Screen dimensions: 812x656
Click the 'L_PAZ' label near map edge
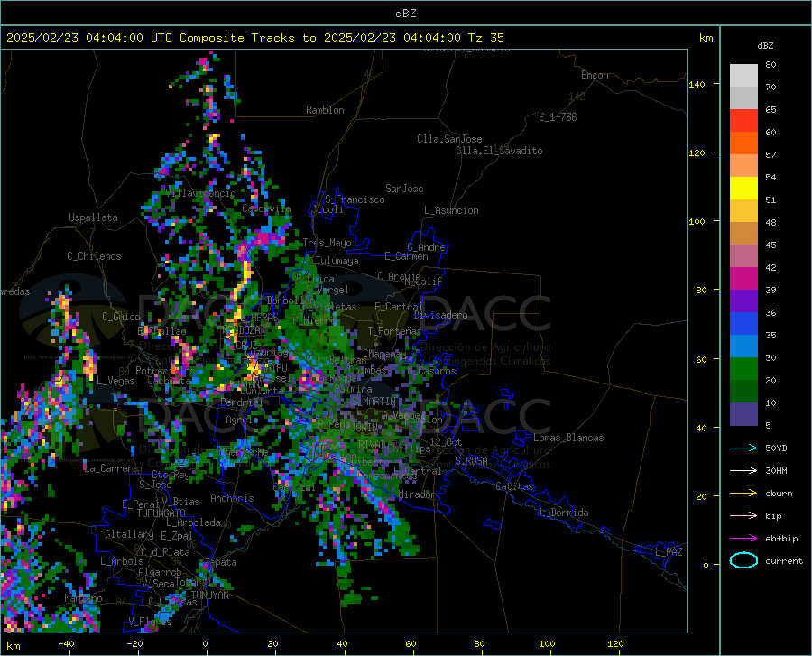point(669,552)
